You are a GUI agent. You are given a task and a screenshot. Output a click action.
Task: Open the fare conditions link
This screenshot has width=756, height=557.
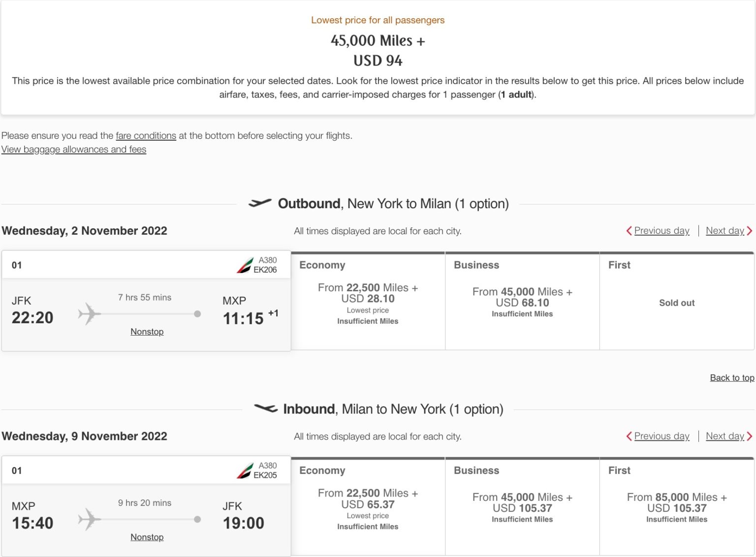pyautogui.click(x=146, y=136)
